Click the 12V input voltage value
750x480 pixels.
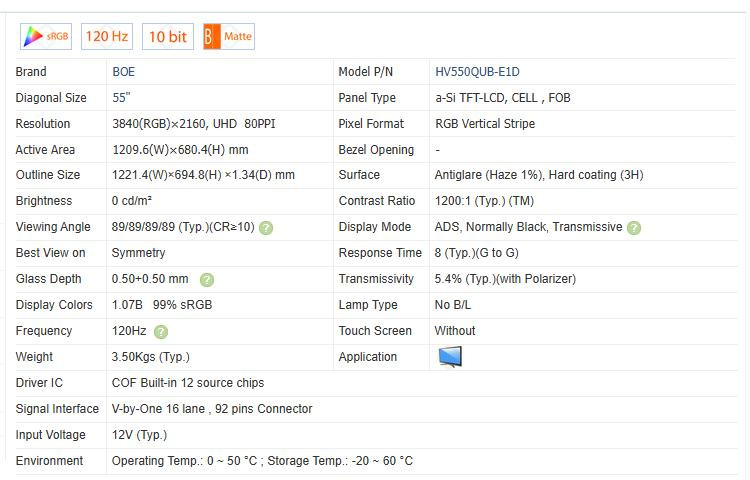(139, 435)
